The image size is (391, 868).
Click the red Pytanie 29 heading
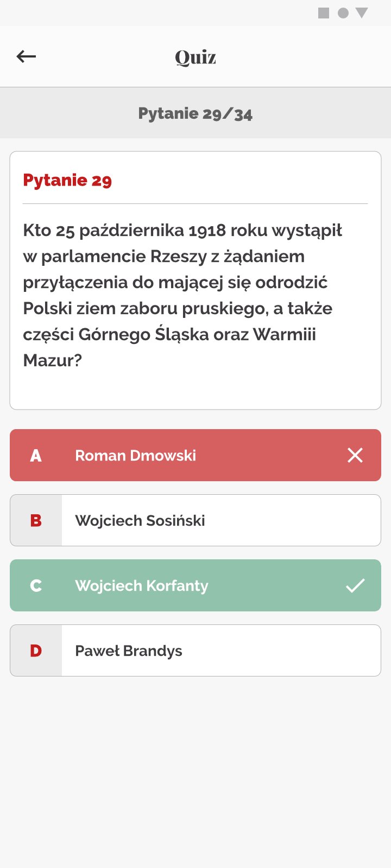coord(67,180)
